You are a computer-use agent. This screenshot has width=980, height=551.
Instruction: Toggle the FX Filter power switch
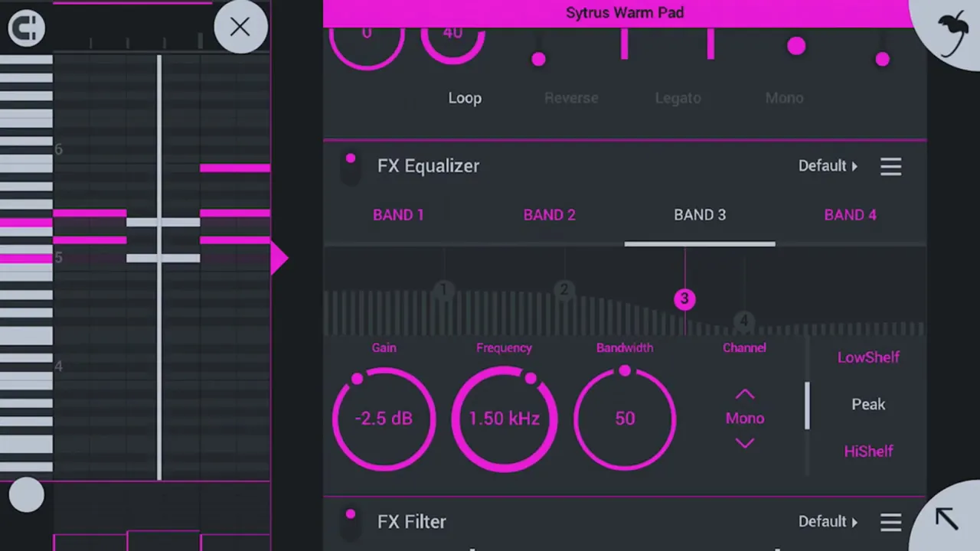pyautogui.click(x=350, y=523)
